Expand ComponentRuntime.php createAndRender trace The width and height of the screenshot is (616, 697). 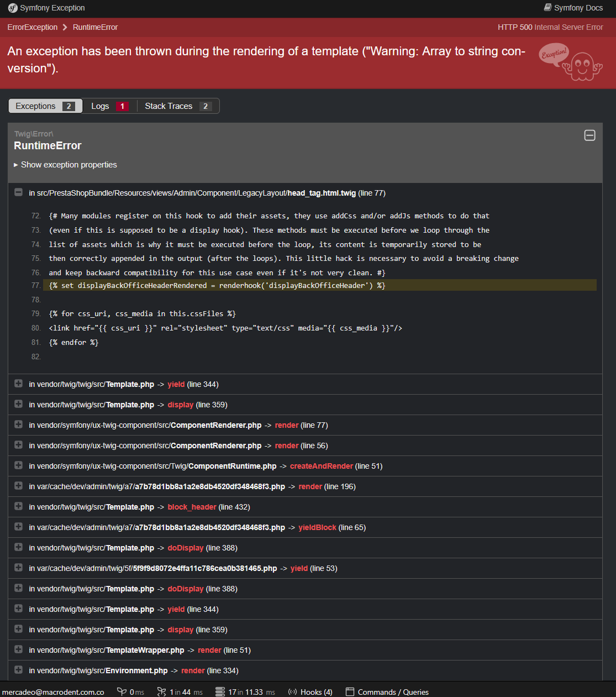point(18,465)
